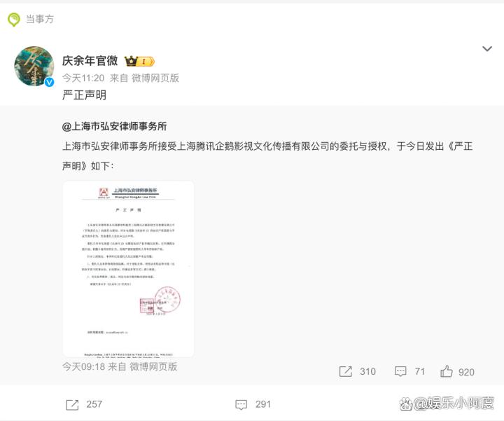This screenshot has width=504, height=421.
Task: Like the original post with 920 likes
Action: click(447, 371)
